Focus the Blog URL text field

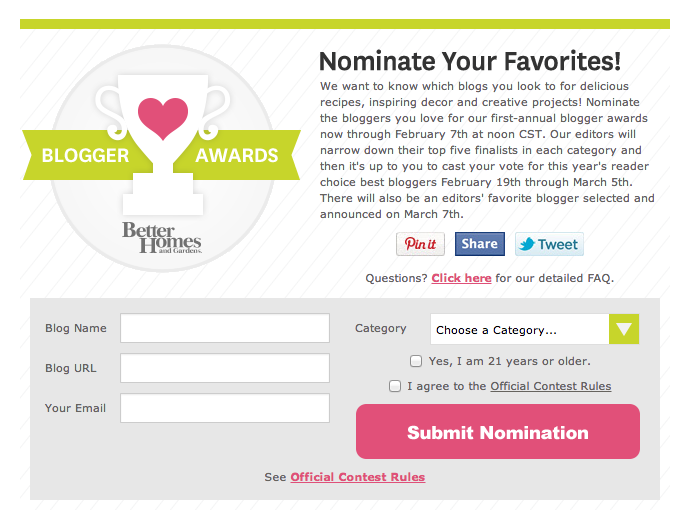225,368
